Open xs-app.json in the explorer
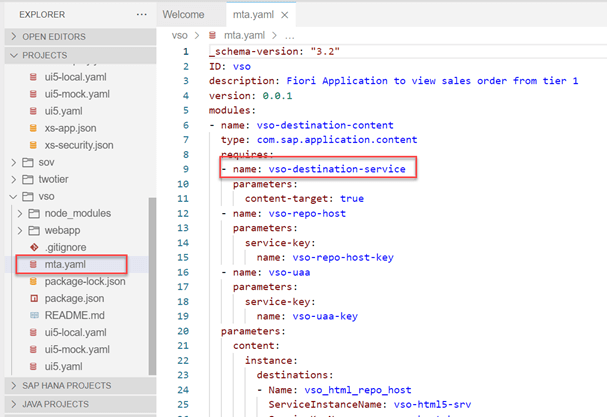 (70, 128)
